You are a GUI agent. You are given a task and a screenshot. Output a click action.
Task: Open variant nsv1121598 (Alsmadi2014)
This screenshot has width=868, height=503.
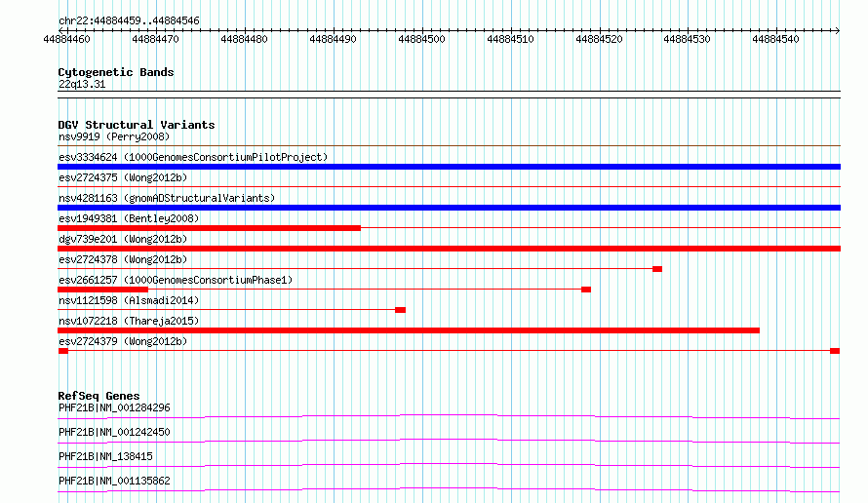pyautogui.click(x=129, y=300)
